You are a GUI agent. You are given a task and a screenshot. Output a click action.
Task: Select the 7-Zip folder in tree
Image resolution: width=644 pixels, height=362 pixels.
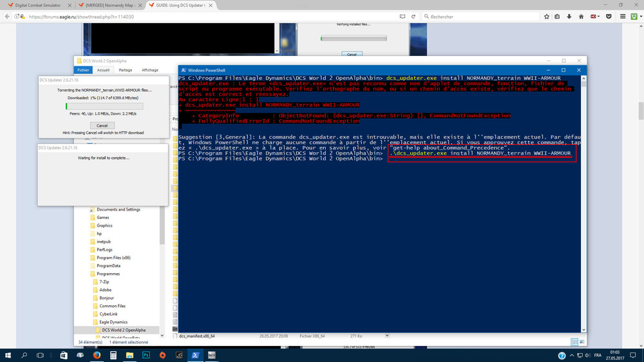pos(104,282)
